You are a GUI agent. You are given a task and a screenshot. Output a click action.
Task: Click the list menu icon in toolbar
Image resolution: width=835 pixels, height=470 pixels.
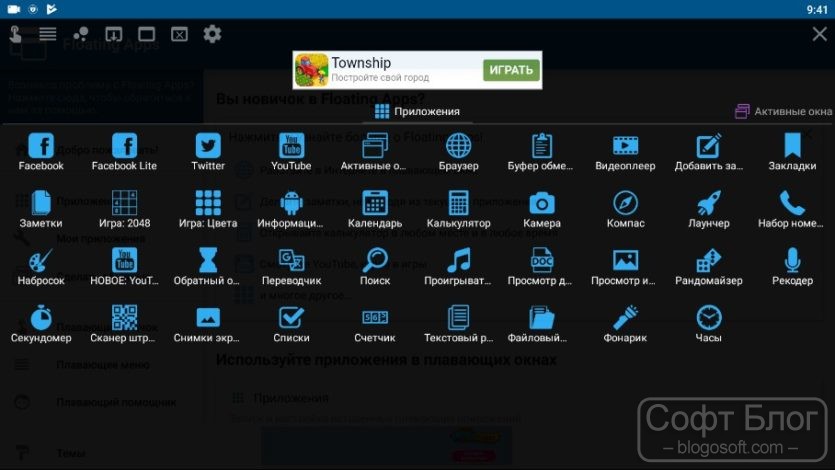tap(47, 34)
